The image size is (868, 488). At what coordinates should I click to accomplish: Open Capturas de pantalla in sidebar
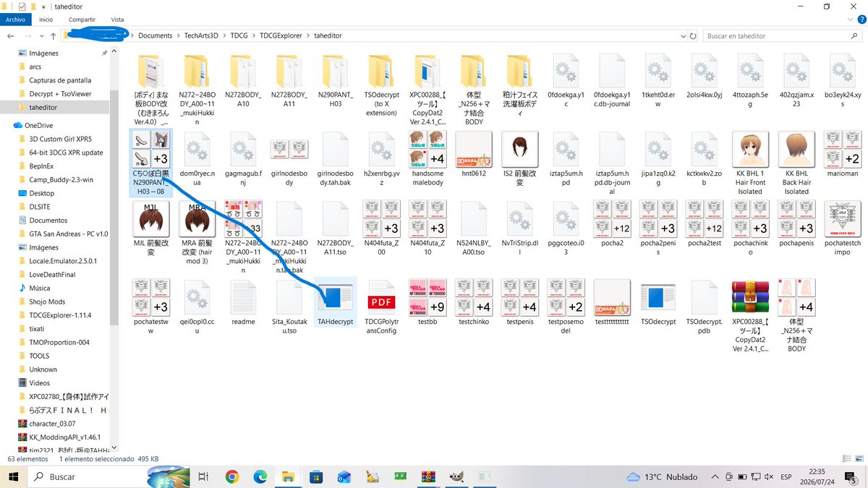click(59, 80)
